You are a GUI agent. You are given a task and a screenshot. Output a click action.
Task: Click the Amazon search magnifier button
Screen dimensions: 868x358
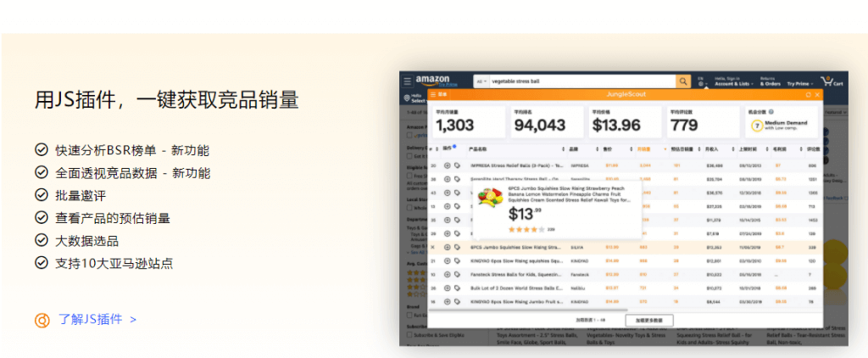coord(683,81)
